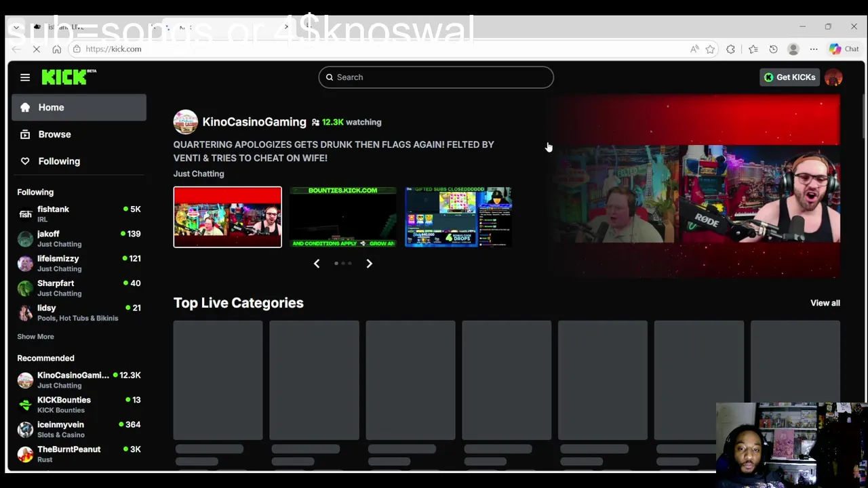Open KICKBounties in Recommended list
868x488 pixels.
[x=79, y=405]
